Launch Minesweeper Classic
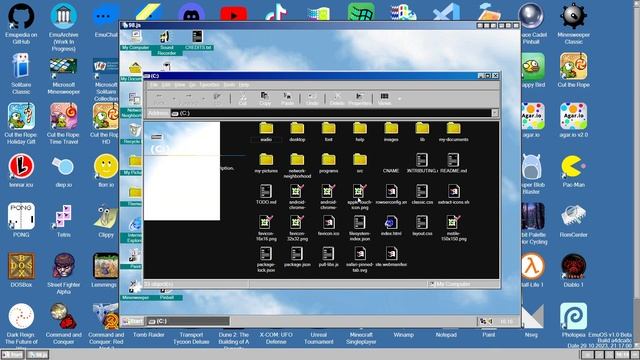The image size is (640, 360). (573, 24)
